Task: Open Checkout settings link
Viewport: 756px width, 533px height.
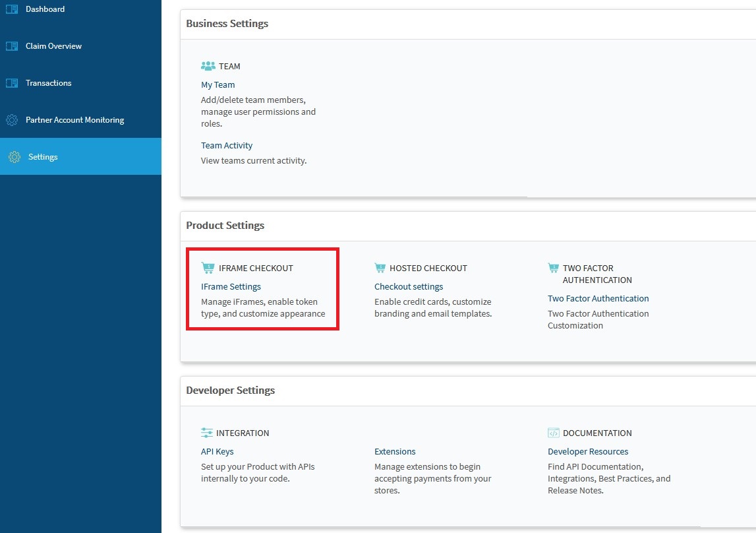Action: point(409,287)
